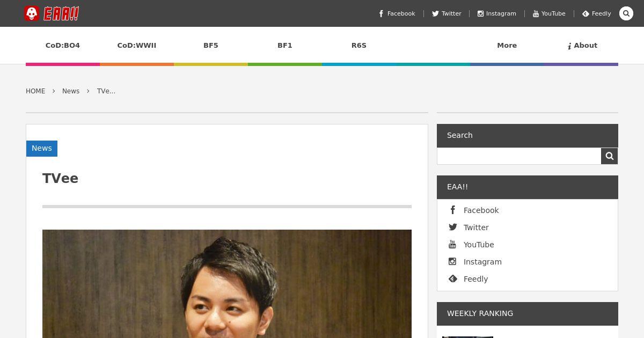Click the EAA!! skull logo
This screenshot has height=338, width=644.
52,13
